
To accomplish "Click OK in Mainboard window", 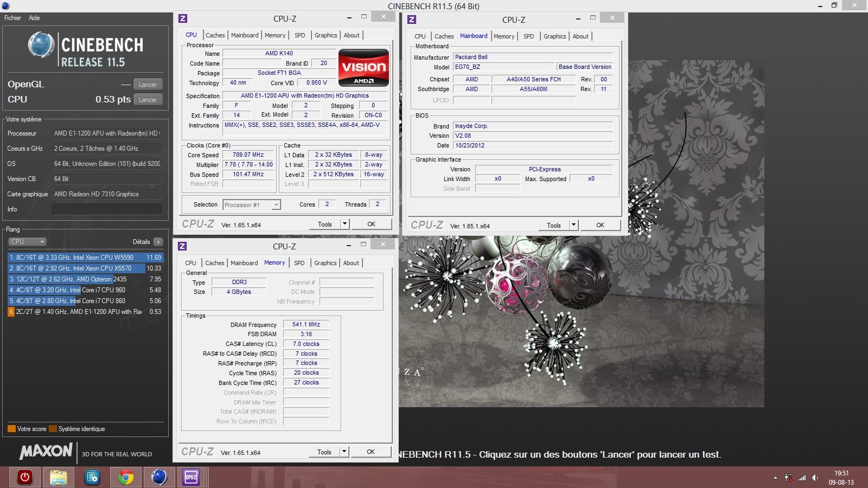I will (601, 225).
